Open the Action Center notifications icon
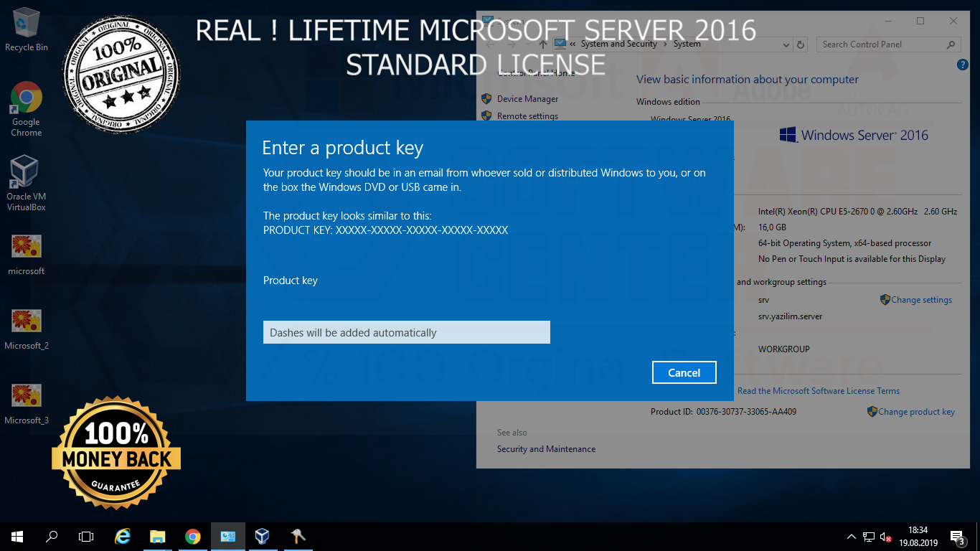 click(x=958, y=537)
